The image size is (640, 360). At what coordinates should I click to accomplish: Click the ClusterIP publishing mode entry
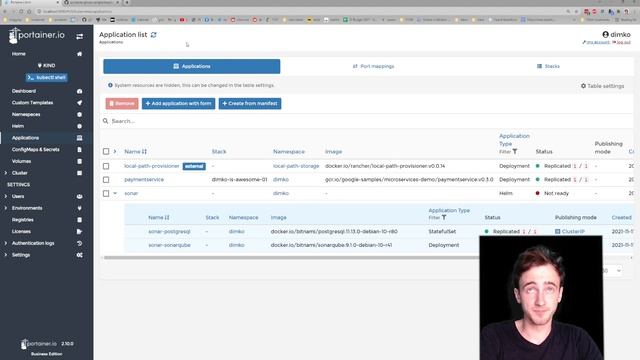coord(570,232)
